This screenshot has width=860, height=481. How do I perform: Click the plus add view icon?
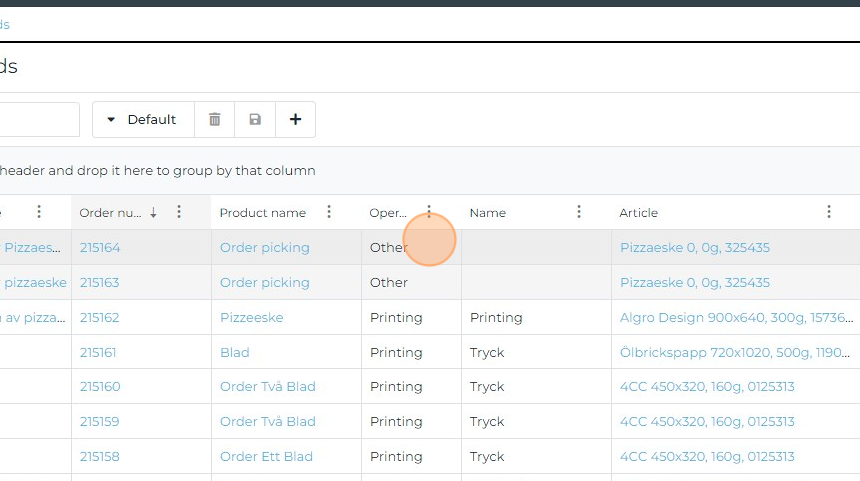coord(295,120)
